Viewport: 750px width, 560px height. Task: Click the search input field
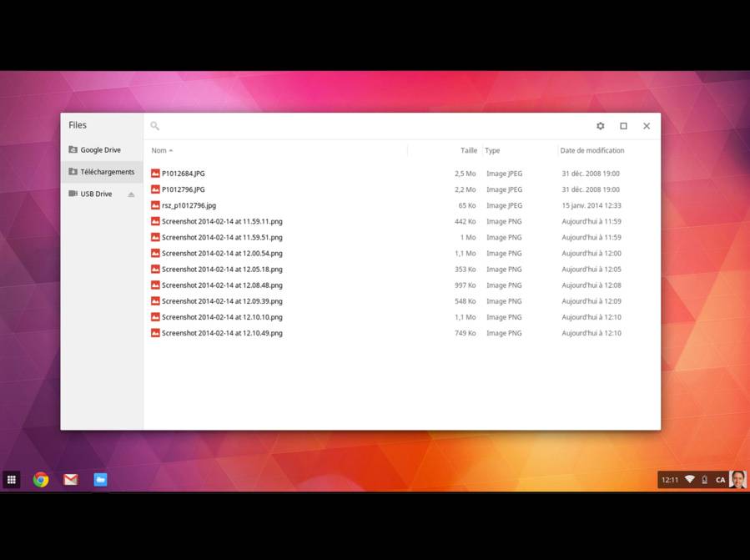[x=367, y=126]
